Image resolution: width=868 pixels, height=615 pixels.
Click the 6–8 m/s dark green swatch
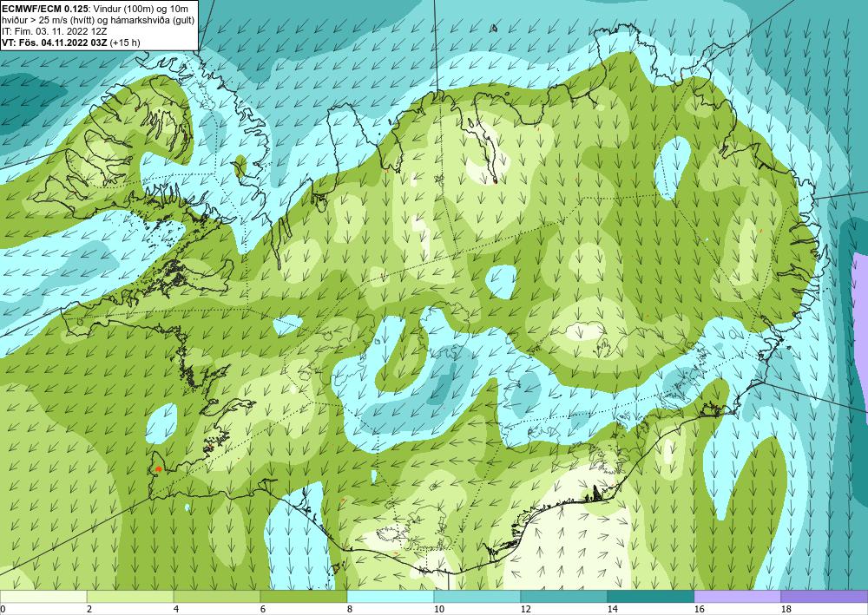(x=303, y=597)
